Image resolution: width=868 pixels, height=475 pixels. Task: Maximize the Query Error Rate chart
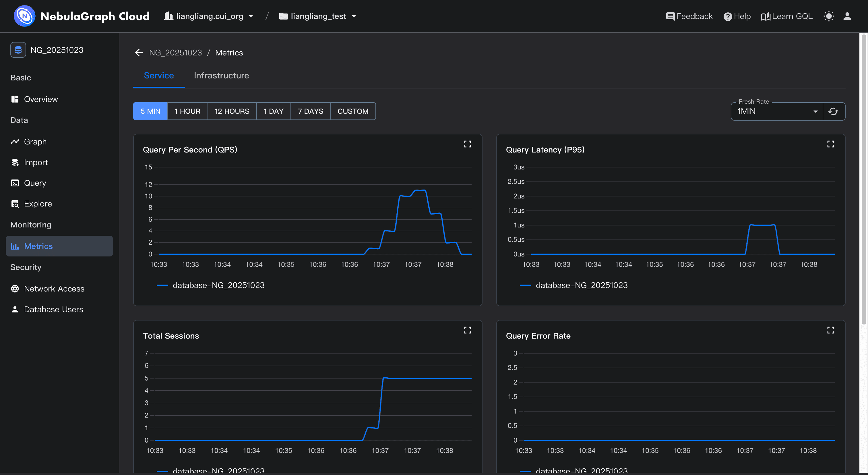click(830, 330)
